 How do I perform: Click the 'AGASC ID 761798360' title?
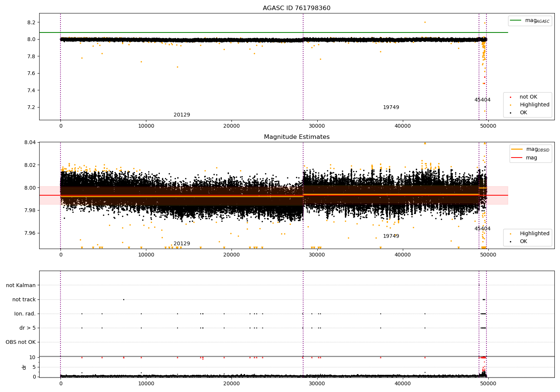(x=296, y=8)
